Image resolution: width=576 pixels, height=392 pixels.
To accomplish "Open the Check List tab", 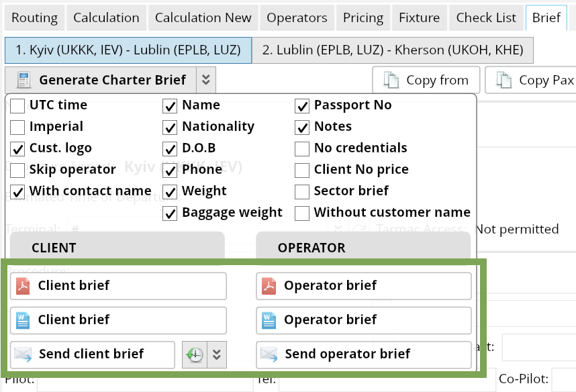I will click(x=486, y=17).
